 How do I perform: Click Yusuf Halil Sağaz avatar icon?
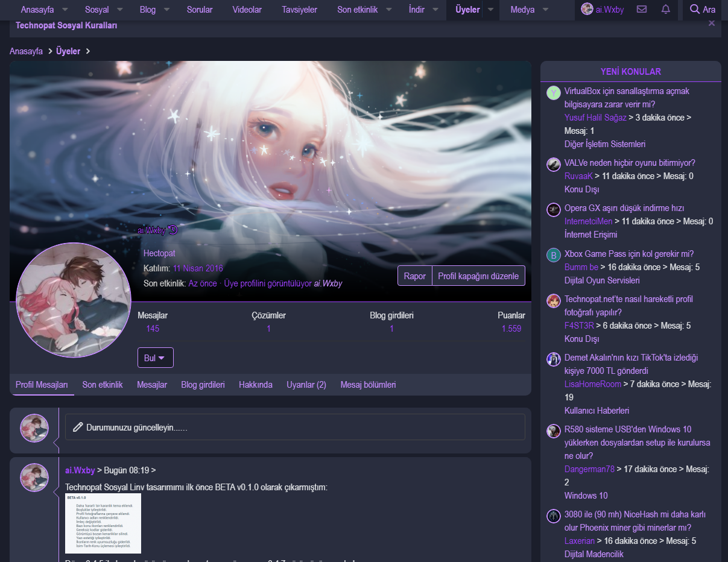[554, 93]
